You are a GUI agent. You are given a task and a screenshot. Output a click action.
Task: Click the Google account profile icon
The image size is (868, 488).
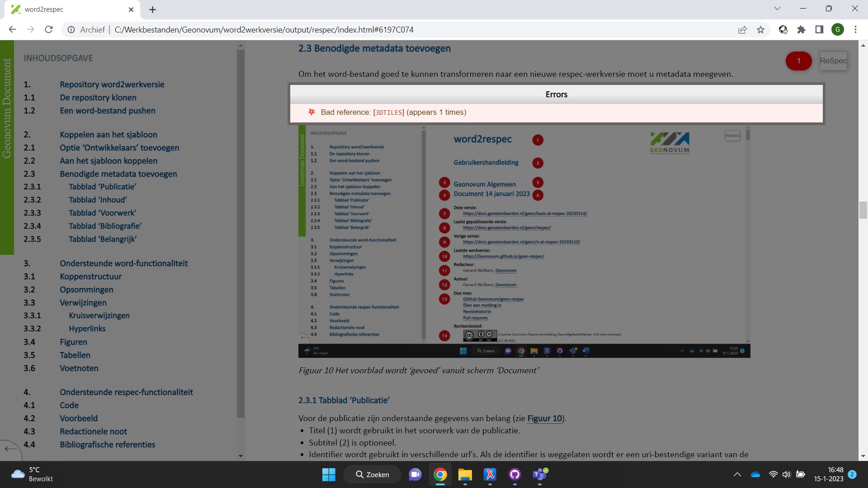click(x=838, y=30)
